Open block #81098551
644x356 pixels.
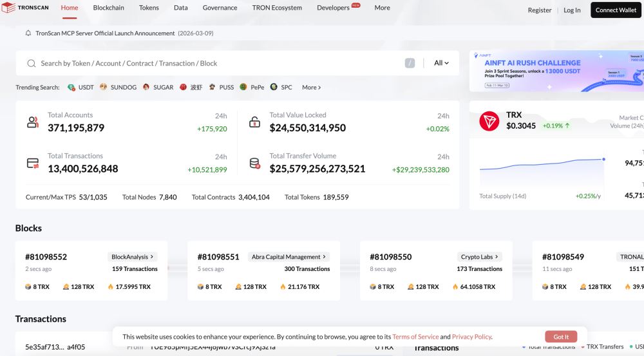218,257
